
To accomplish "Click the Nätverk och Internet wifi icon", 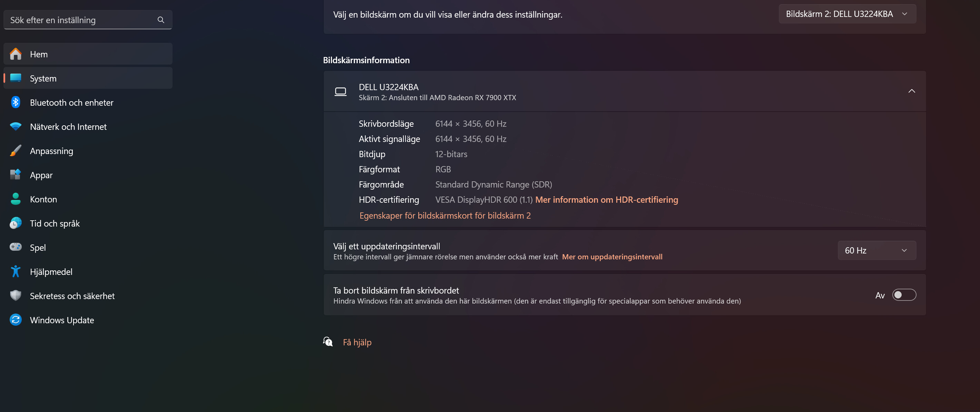I will pos(16,126).
